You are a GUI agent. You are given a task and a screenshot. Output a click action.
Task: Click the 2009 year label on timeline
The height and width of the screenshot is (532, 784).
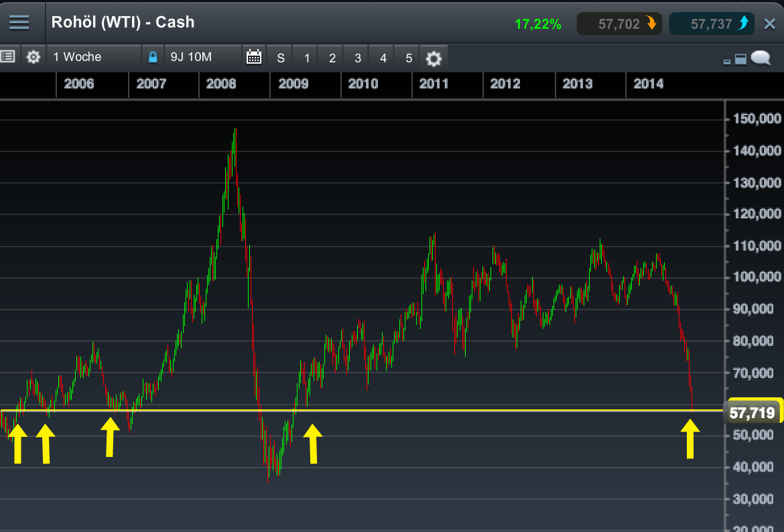(293, 84)
